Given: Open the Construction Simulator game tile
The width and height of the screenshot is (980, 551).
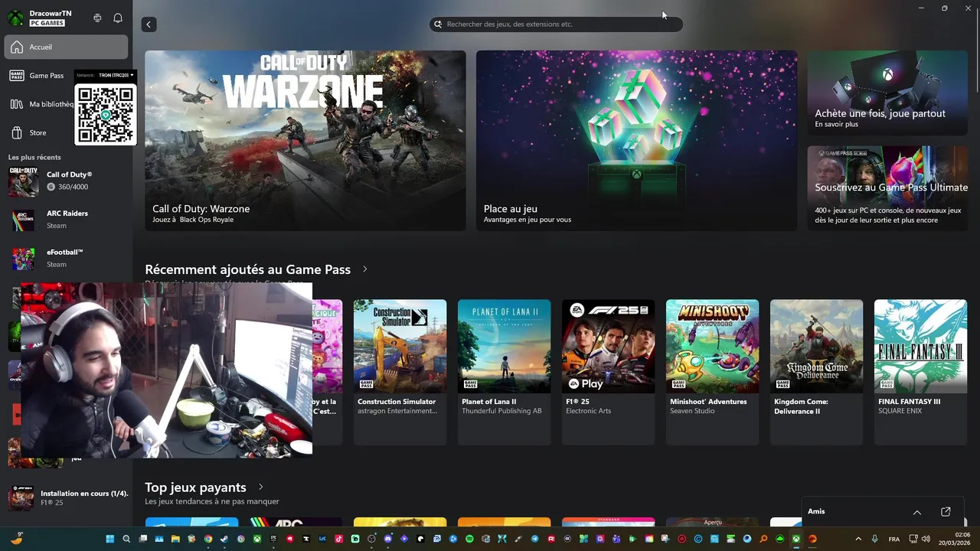Looking at the screenshot, I should (x=400, y=372).
